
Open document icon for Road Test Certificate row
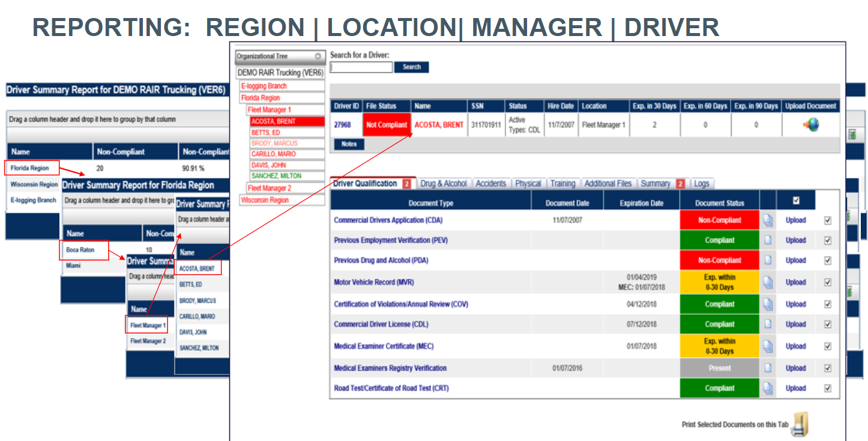[x=768, y=388]
